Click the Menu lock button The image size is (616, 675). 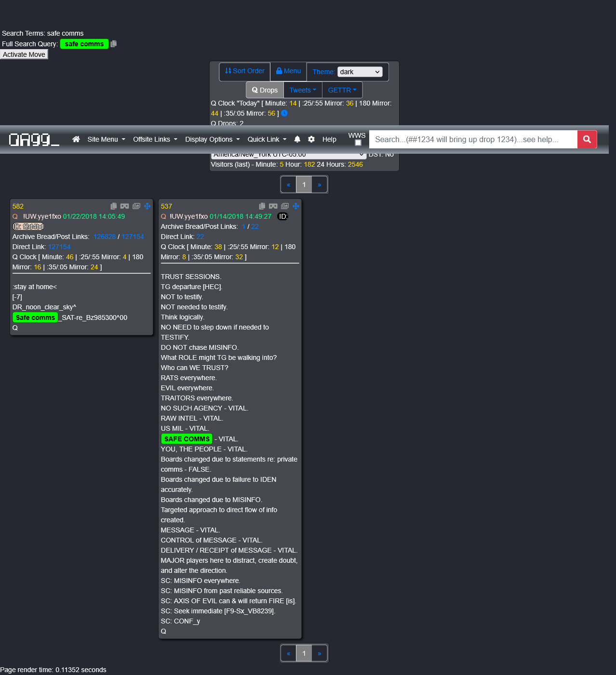(x=288, y=71)
